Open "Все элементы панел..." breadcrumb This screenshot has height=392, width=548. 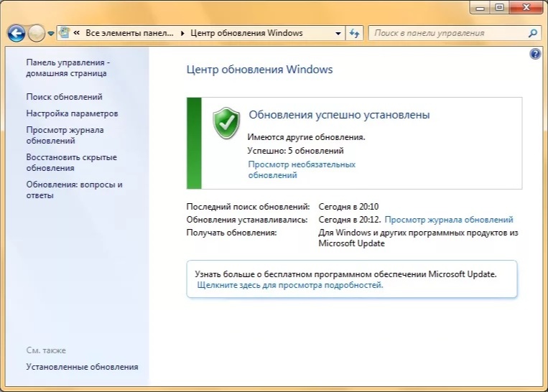(x=129, y=33)
